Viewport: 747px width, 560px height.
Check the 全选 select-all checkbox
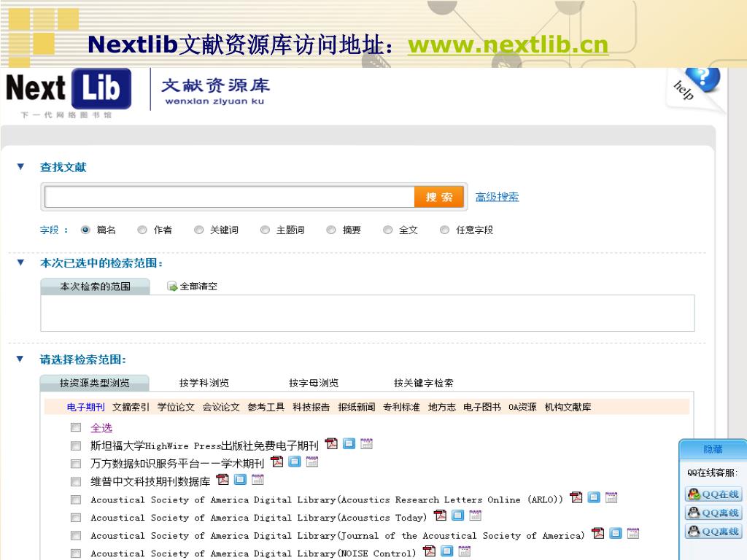coord(76,427)
